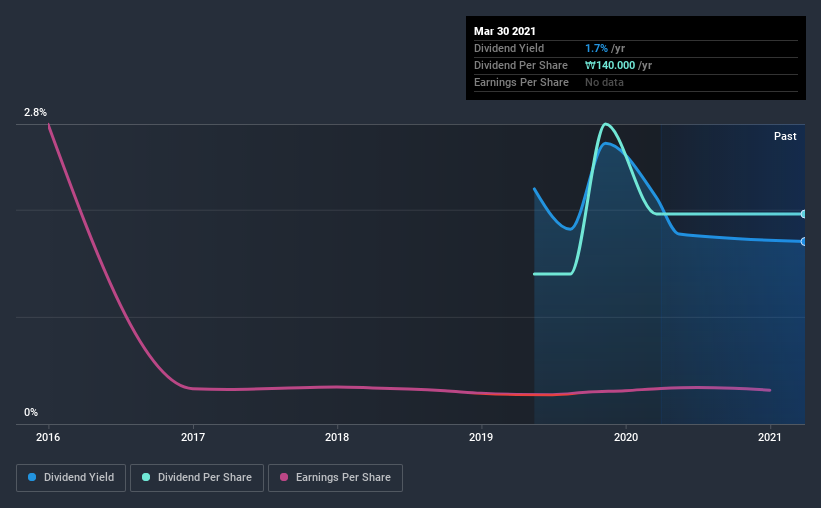Click the teal Dividend Per Share end-point marker

point(804,214)
